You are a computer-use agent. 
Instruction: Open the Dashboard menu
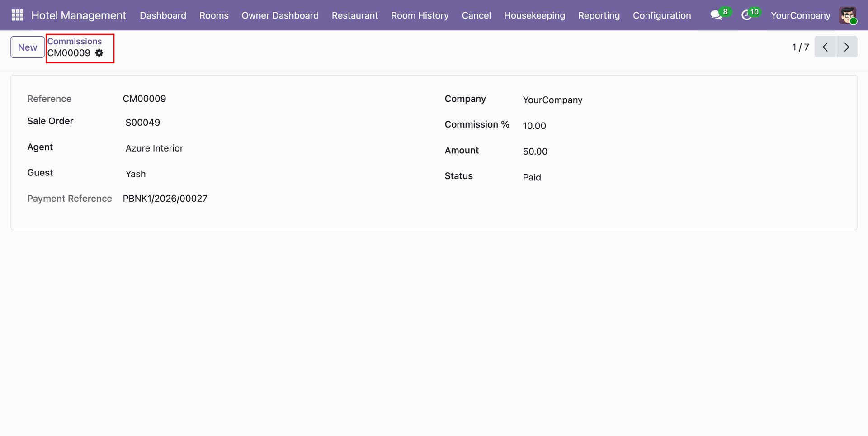pyautogui.click(x=163, y=15)
